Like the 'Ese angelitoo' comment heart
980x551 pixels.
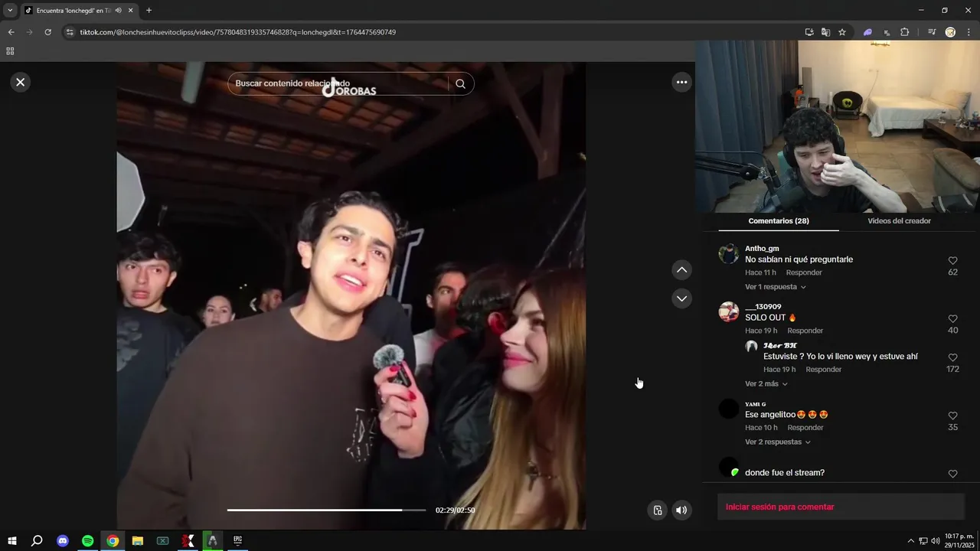pos(952,416)
